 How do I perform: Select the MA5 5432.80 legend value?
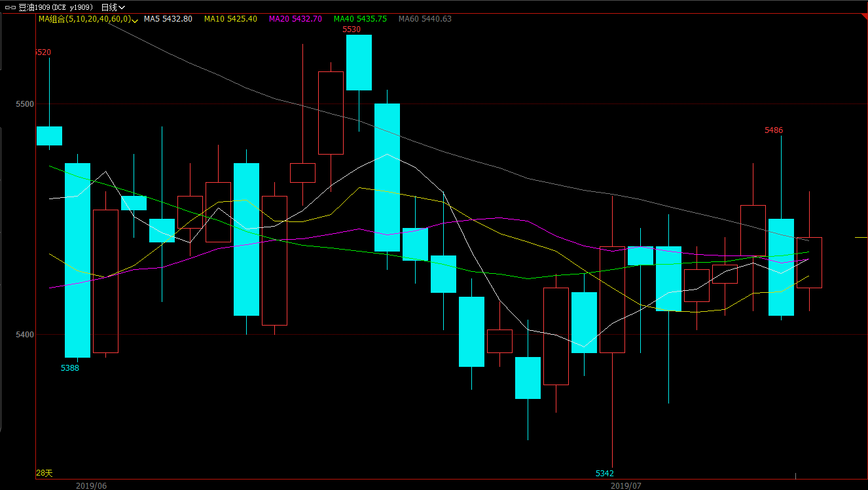168,19
